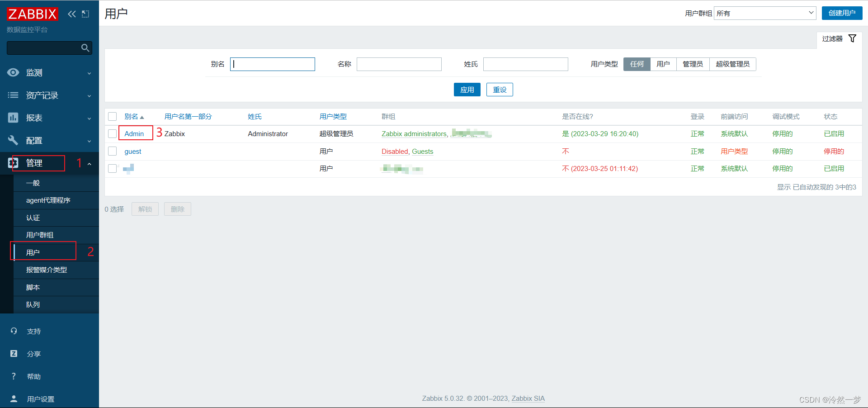Click the 资产记录 list icon

pos(13,95)
